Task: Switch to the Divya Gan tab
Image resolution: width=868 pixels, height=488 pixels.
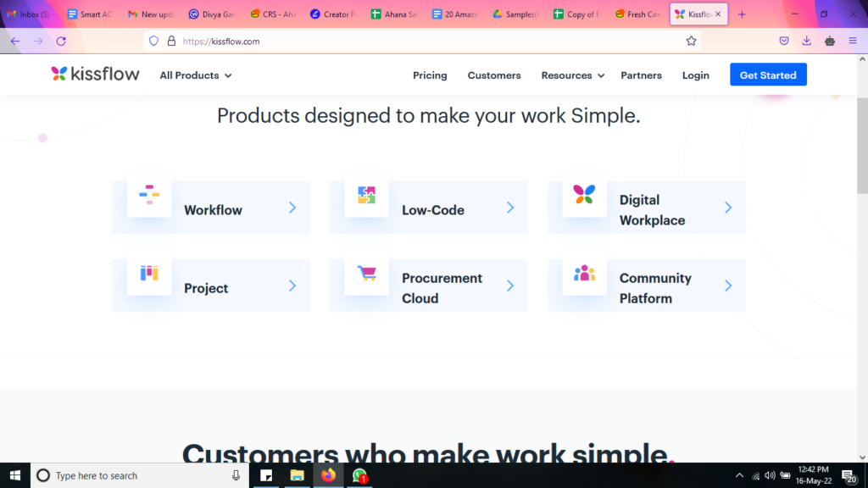Action: pyautogui.click(x=211, y=14)
